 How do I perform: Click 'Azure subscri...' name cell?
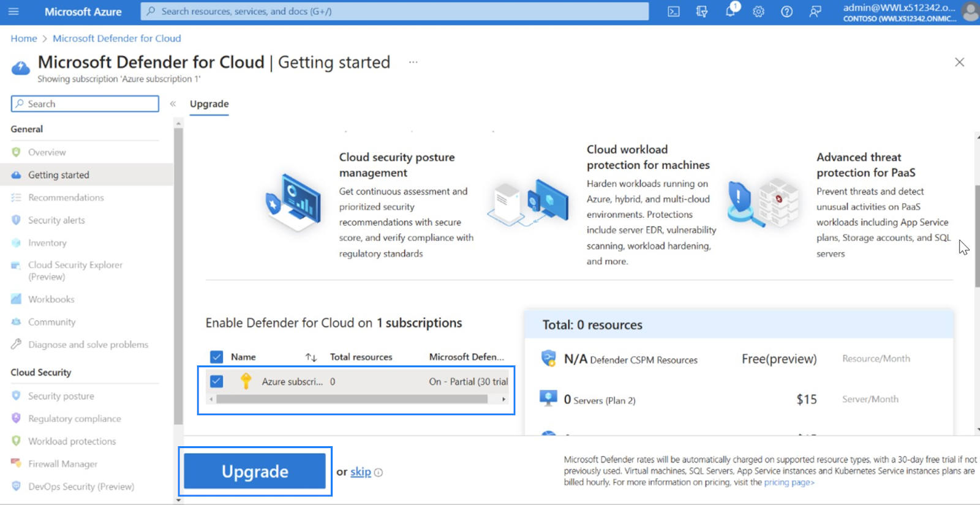292,381
